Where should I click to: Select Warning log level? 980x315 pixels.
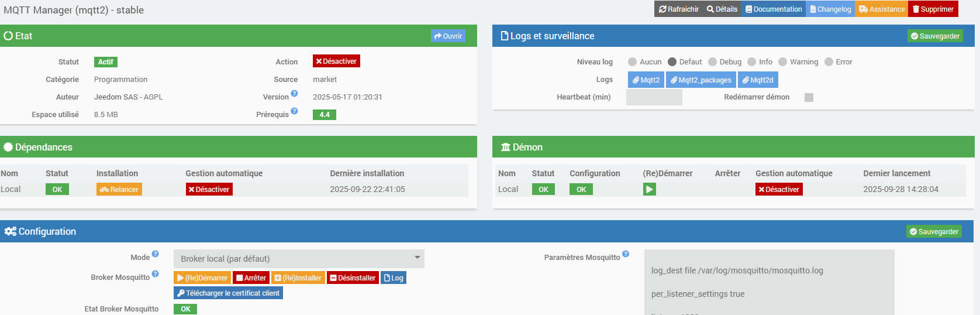point(782,61)
